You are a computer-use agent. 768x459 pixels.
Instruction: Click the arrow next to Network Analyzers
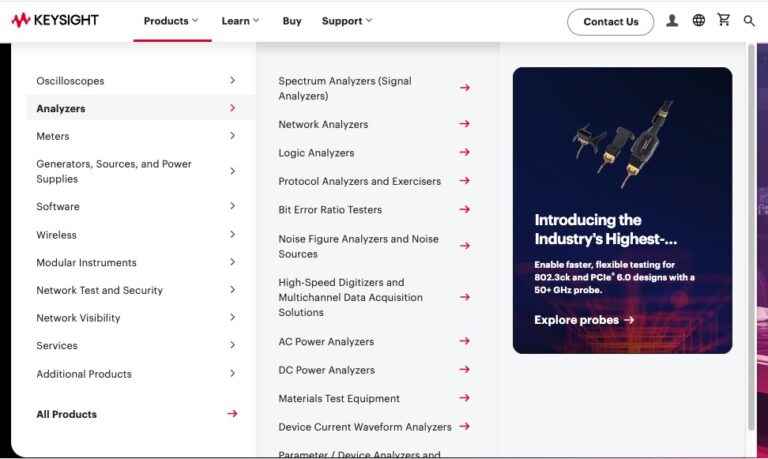(464, 124)
